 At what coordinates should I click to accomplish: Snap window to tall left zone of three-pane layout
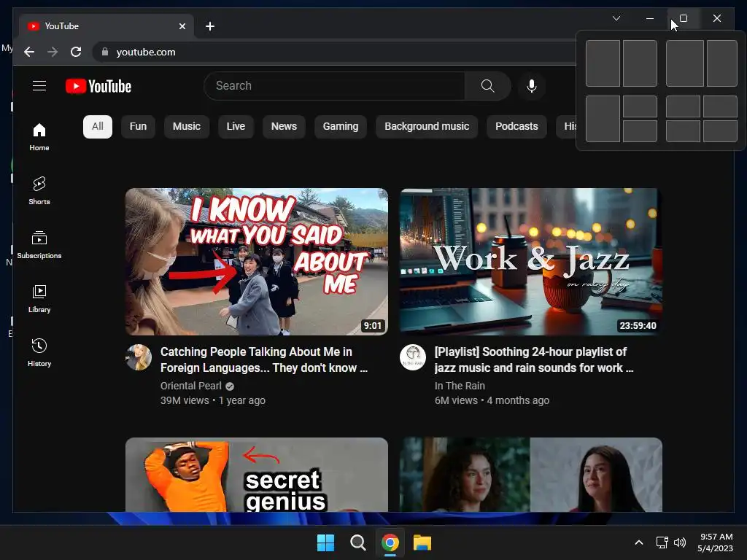click(x=603, y=119)
